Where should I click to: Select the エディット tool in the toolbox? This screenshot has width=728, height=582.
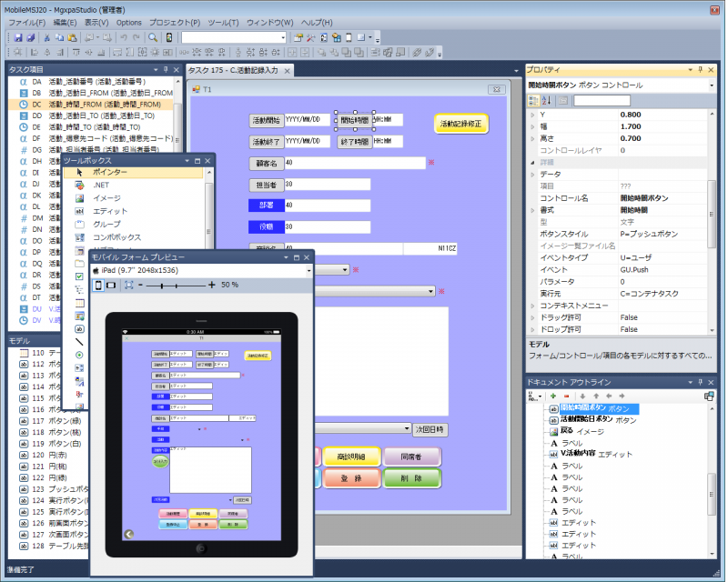tap(109, 211)
